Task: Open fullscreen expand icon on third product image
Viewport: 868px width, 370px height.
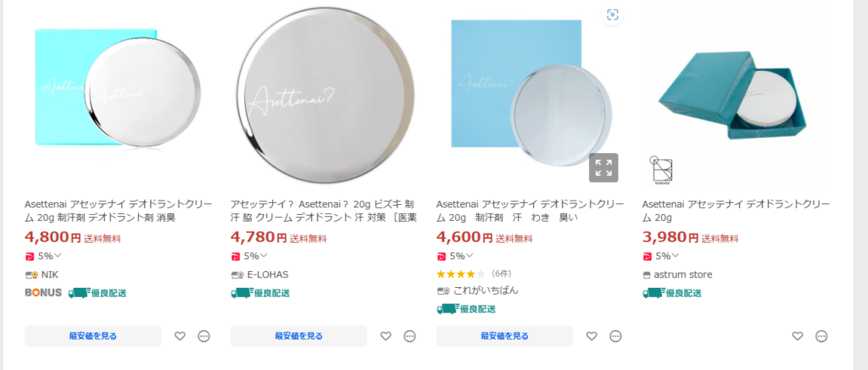Action: tap(604, 168)
